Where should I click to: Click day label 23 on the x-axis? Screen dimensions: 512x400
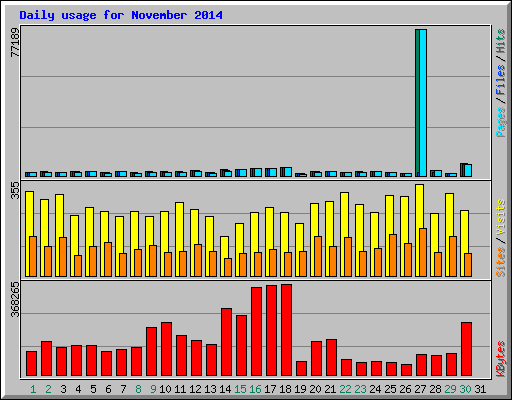coord(360,389)
